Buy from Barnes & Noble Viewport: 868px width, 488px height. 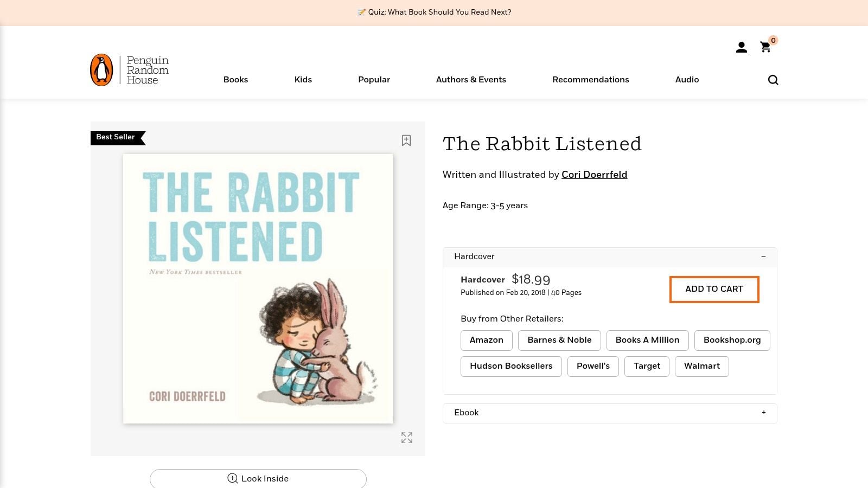tap(559, 341)
